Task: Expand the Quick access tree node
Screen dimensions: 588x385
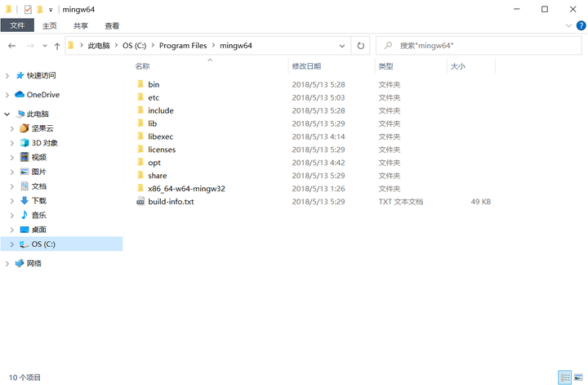Action: pos(7,76)
